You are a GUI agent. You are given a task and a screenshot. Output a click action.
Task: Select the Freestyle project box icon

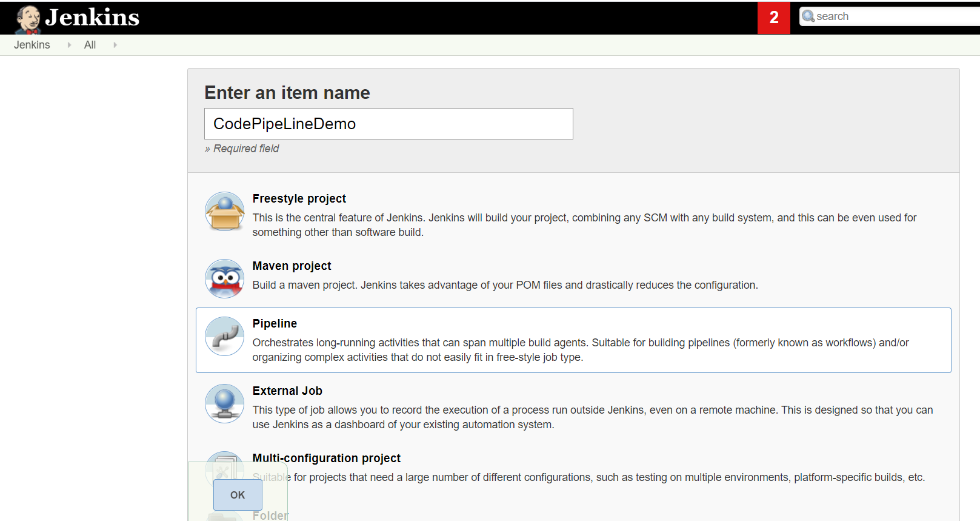click(x=224, y=212)
